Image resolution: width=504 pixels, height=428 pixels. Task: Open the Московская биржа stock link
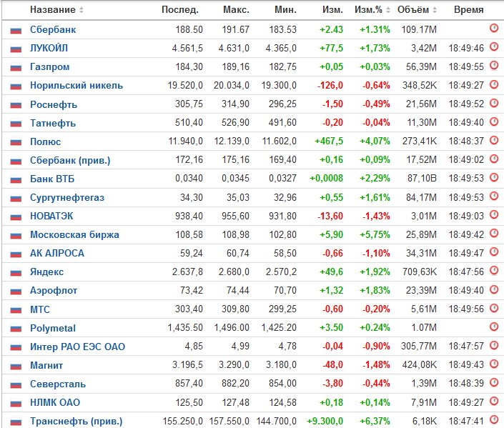point(74,234)
